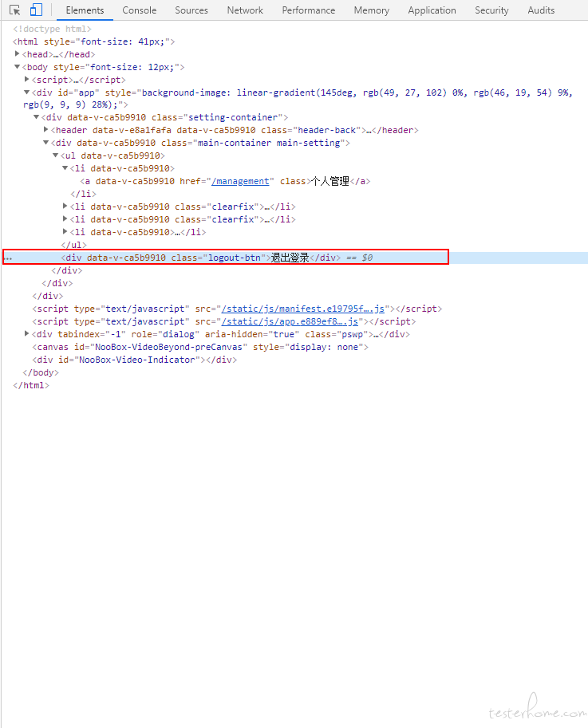Click the "setting-container" class value
The image size is (588, 728).
pos(233,117)
